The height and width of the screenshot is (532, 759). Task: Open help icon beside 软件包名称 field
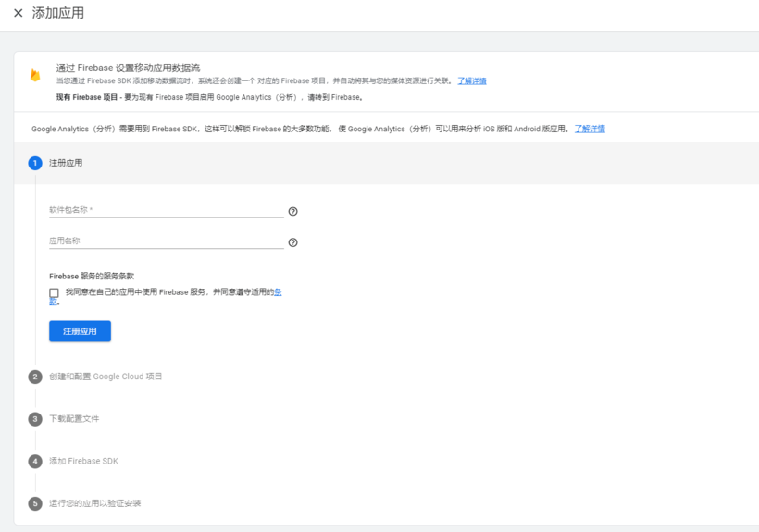click(x=292, y=211)
